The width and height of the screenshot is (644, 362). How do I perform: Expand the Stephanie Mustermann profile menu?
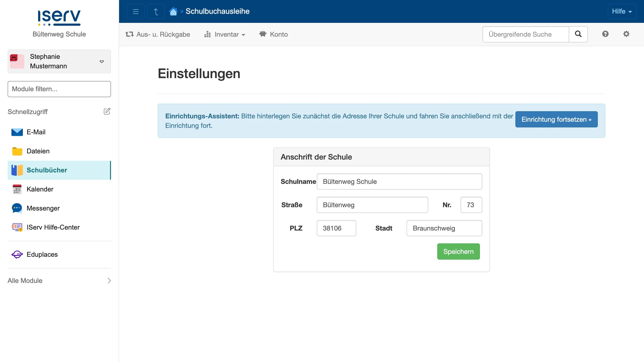click(59, 61)
